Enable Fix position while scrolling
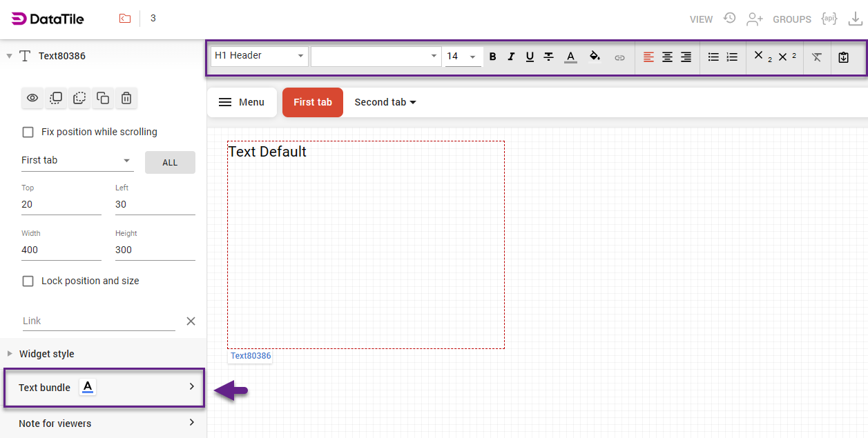This screenshot has height=438, width=868. [x=28, y=132]
